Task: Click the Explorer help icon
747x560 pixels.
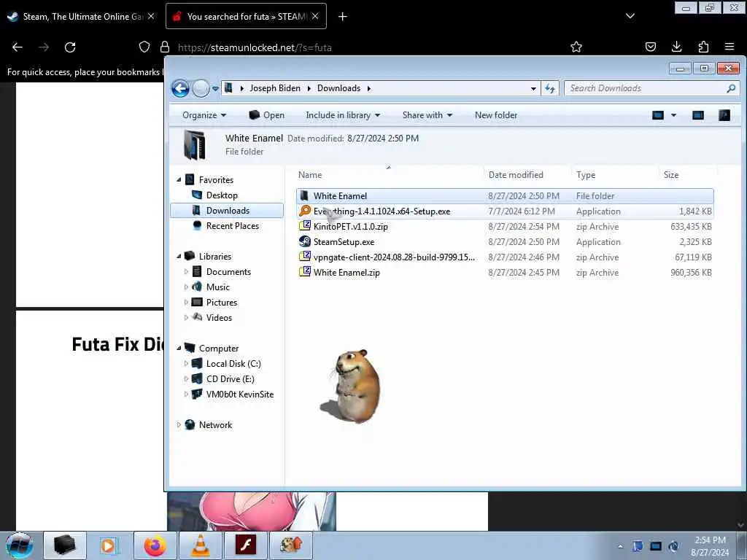Action: point(724,115)
